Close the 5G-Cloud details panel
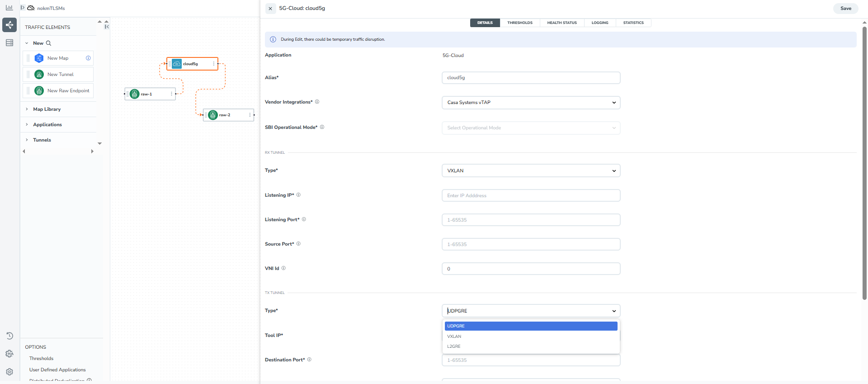The height and width of the screenshot is (384, 868). tap(270, 9)
